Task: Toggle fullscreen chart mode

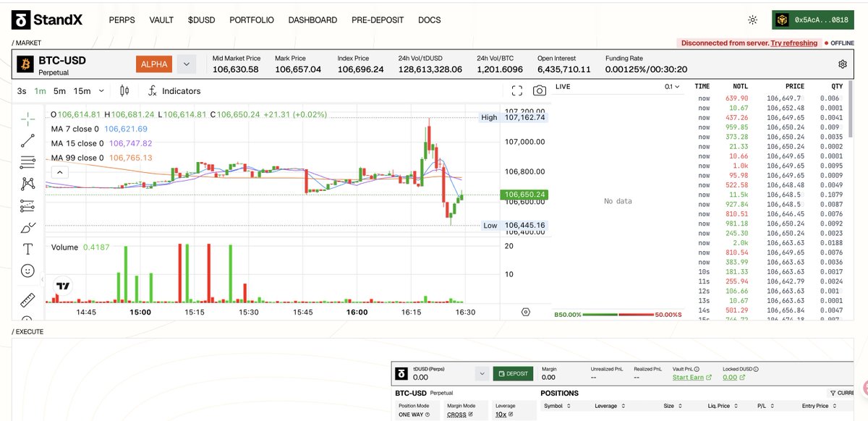Action: click(x=516, y=91)
